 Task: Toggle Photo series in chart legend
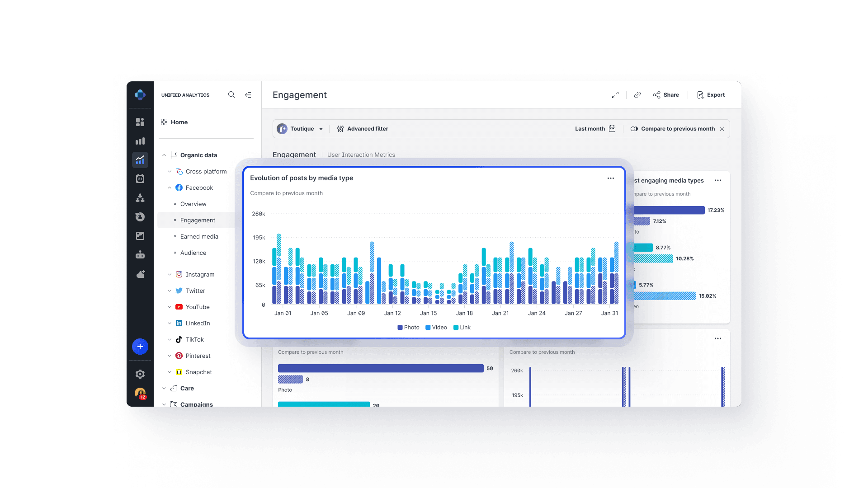408,328
